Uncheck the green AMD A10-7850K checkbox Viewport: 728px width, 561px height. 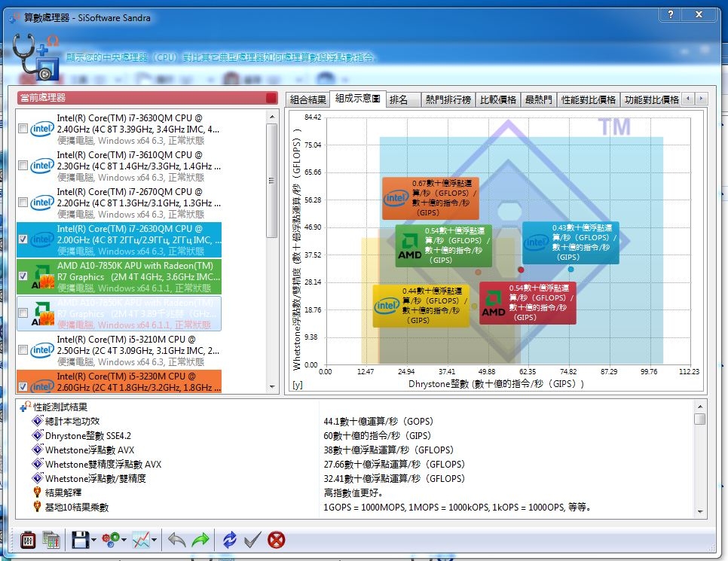[x=23, y=276]
